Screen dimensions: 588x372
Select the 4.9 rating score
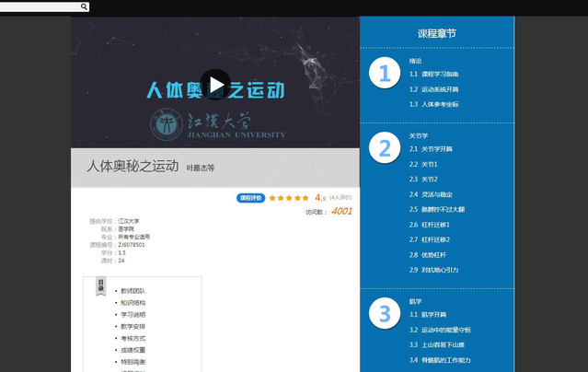pos(320,197)
